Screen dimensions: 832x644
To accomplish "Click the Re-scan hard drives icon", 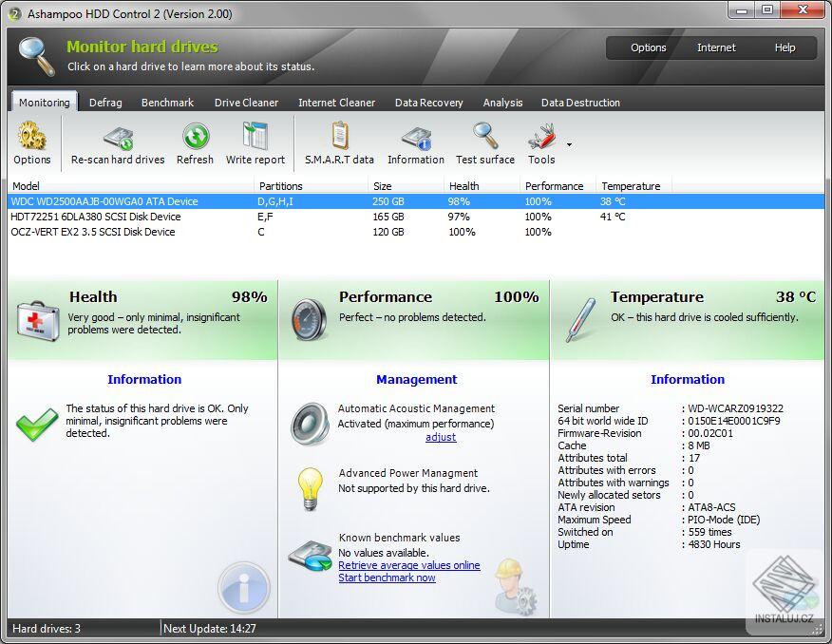I will click(118, 138).
